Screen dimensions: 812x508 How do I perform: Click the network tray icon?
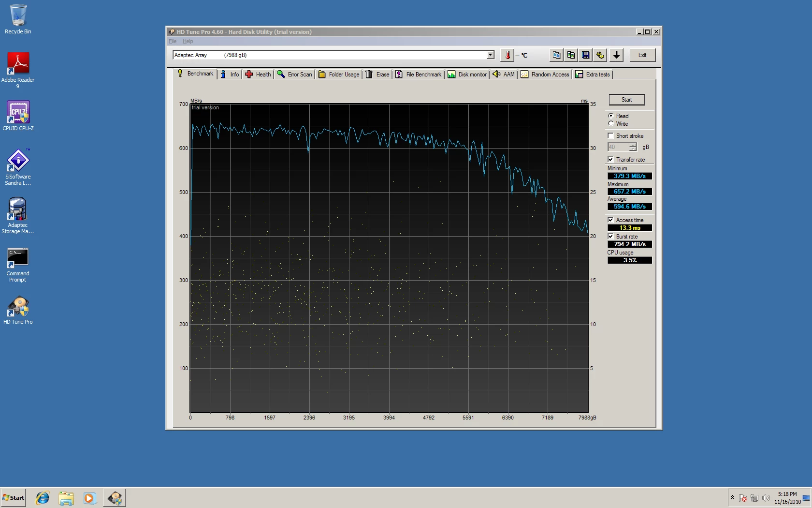point(754,498)
